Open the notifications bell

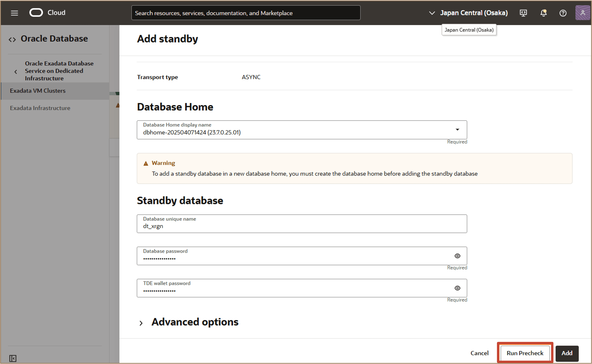point(543,13)
